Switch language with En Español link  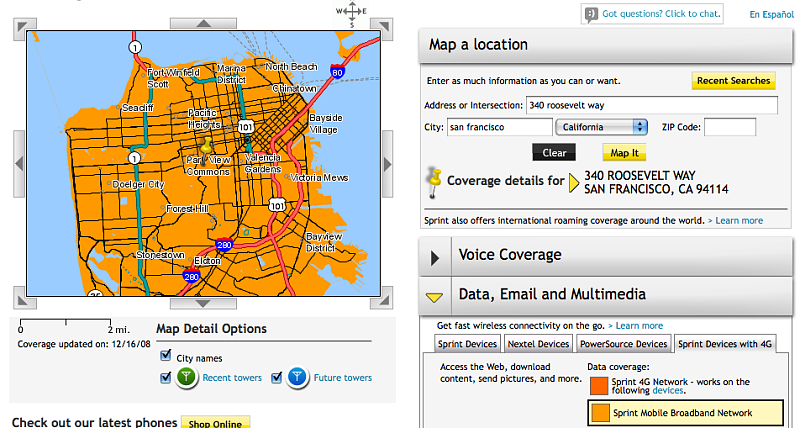pos(771,15)
